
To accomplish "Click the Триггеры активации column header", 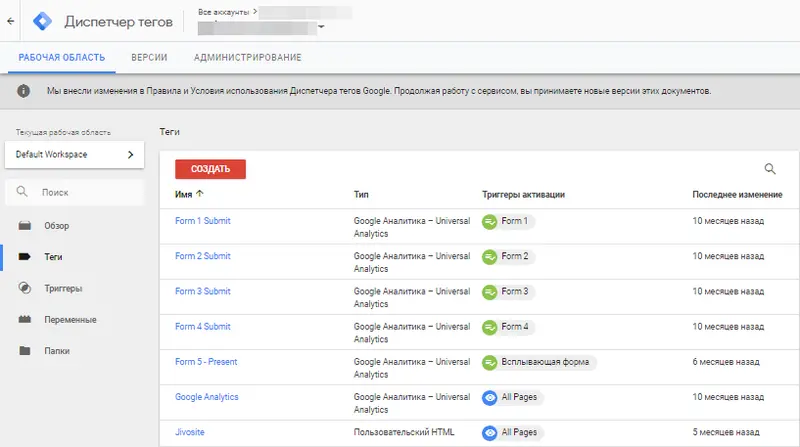I will pos(523,194).
